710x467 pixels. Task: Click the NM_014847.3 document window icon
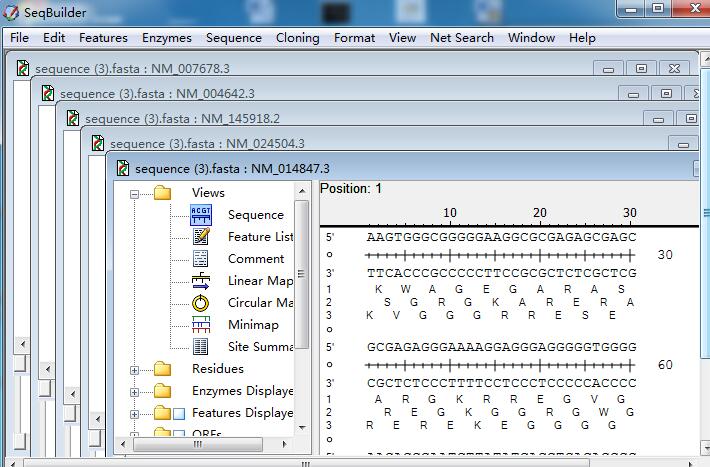point(123,168)
